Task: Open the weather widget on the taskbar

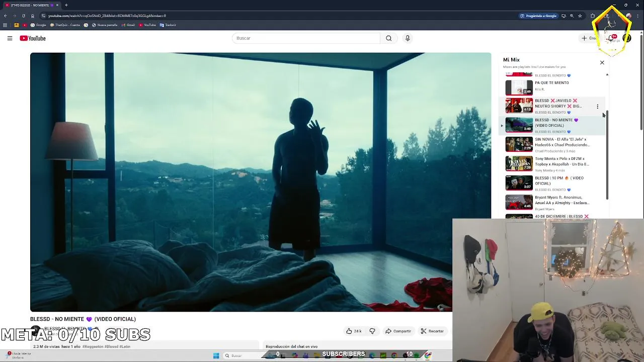Action: (18, 355)
